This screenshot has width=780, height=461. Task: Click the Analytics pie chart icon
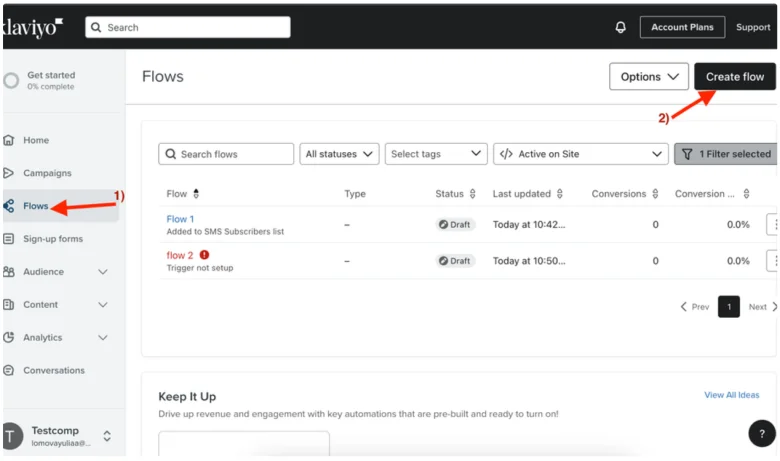8,337
